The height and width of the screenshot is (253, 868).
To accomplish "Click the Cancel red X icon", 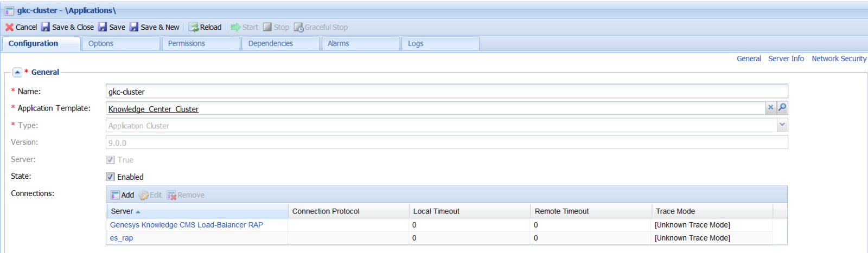I will [x=9, y=27].
